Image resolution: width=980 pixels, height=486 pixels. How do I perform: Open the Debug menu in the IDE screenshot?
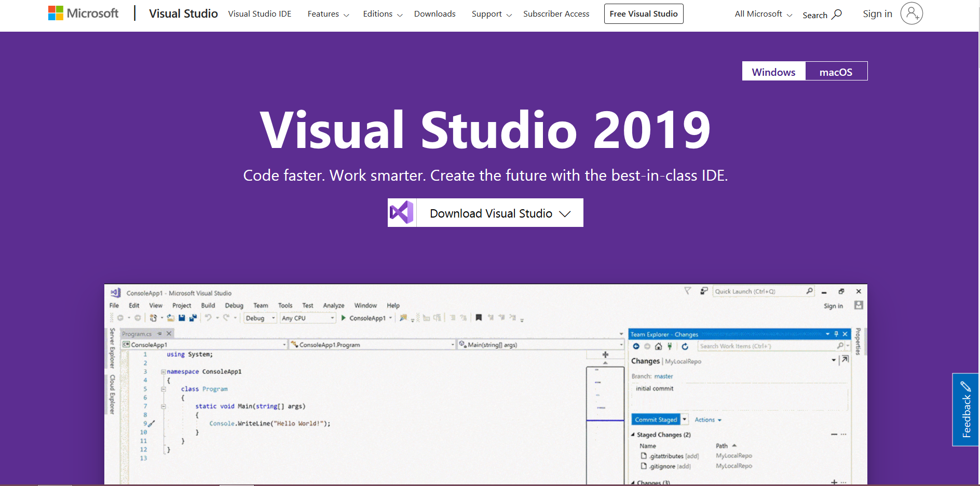pyautogui.click(x=234, y=306)
